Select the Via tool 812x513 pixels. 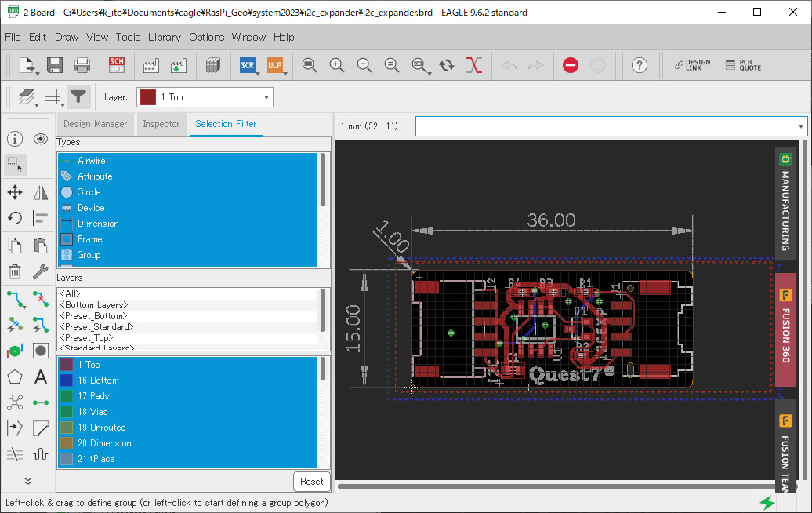pyautogui.click(x=15, y=351)
